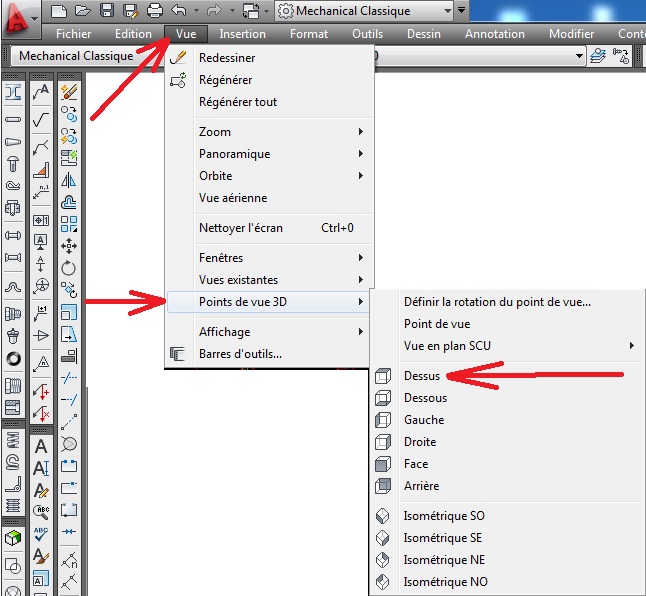Open the Dessin menu

coord(424,34)
